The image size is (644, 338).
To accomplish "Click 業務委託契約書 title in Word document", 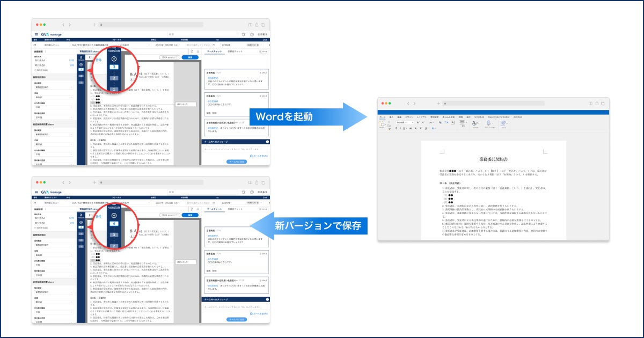I will tap(493, 159).
